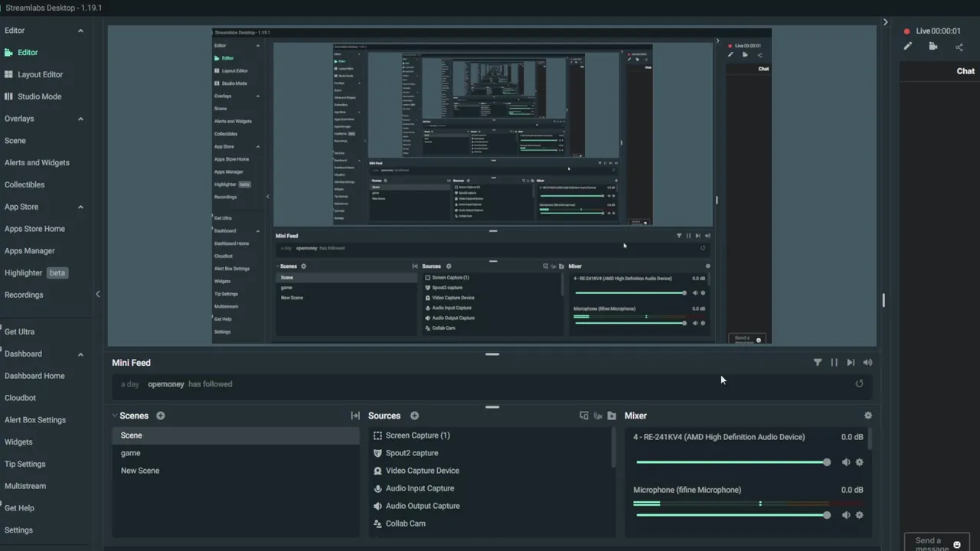Add a source folder using folder icon
980x551 pixels.
[612, 416]
